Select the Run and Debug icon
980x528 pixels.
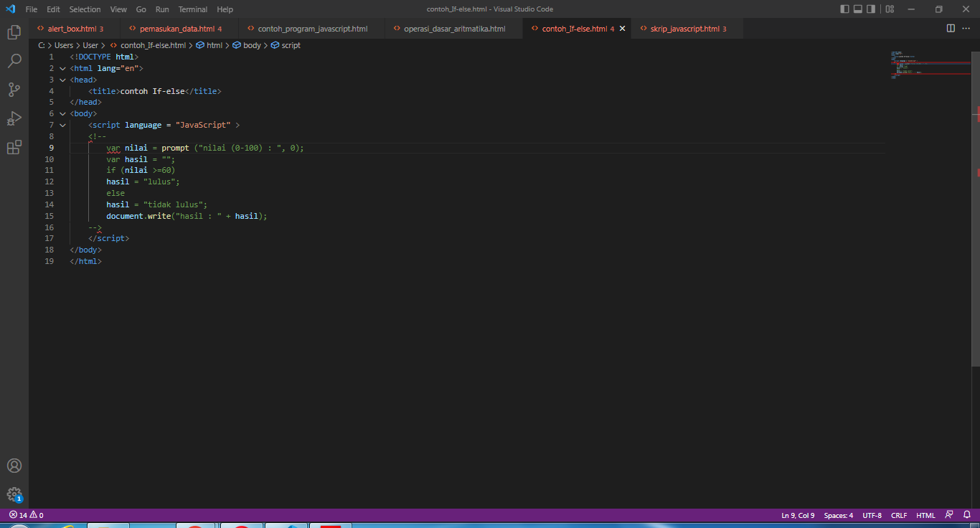point(14,118)
